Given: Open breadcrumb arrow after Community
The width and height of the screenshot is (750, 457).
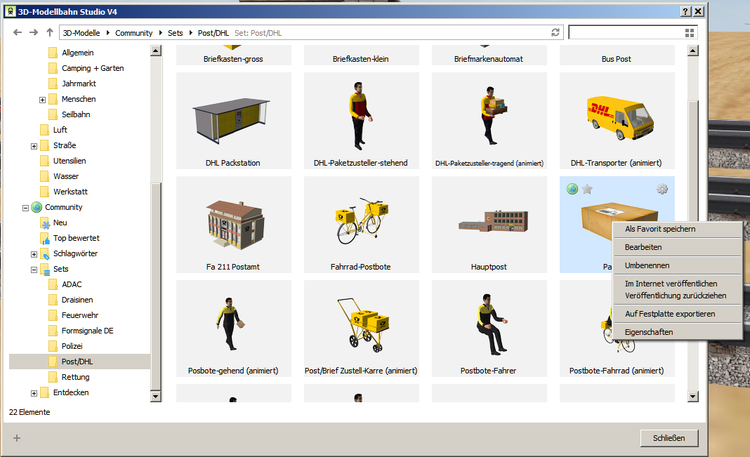Looking at the screenshot, I should point(160,33).
